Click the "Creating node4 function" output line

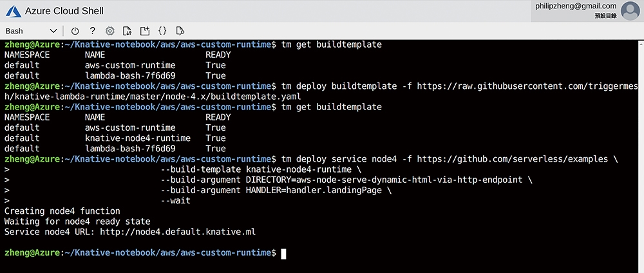tap(62, 211)
